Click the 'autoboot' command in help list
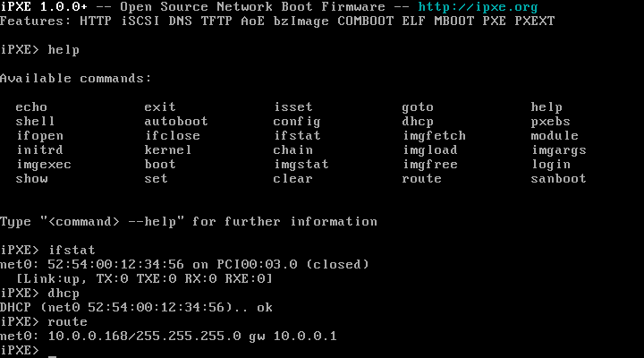Image resolution: width=644 pixels, height=358 pixels. click(176, 121)
